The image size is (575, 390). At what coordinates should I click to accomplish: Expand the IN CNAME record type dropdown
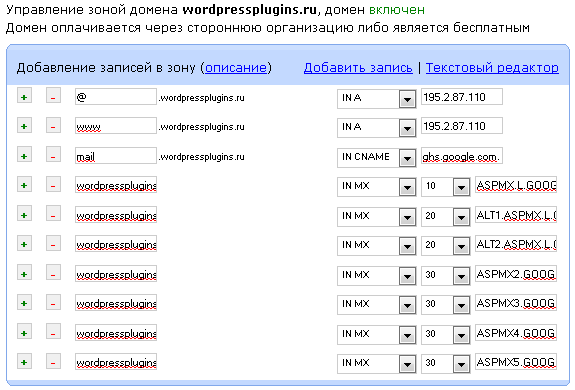pos(407,158)
